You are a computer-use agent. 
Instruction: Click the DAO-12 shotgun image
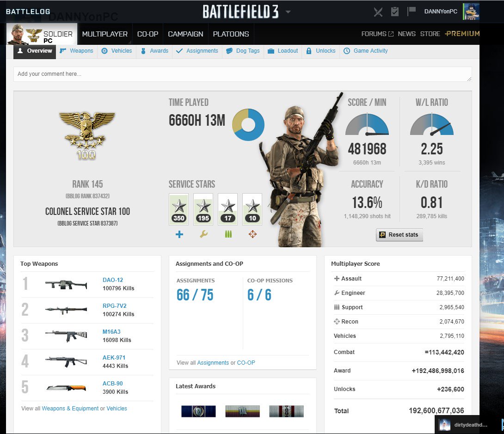(66, 285)
